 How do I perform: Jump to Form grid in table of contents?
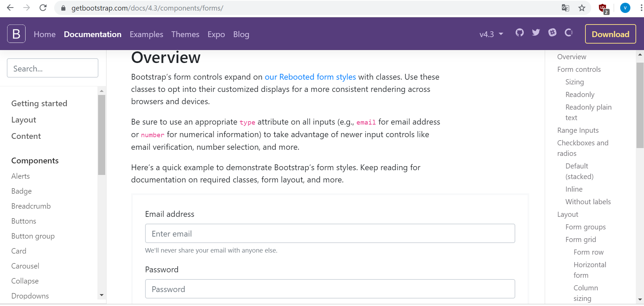tap(581, 240)
